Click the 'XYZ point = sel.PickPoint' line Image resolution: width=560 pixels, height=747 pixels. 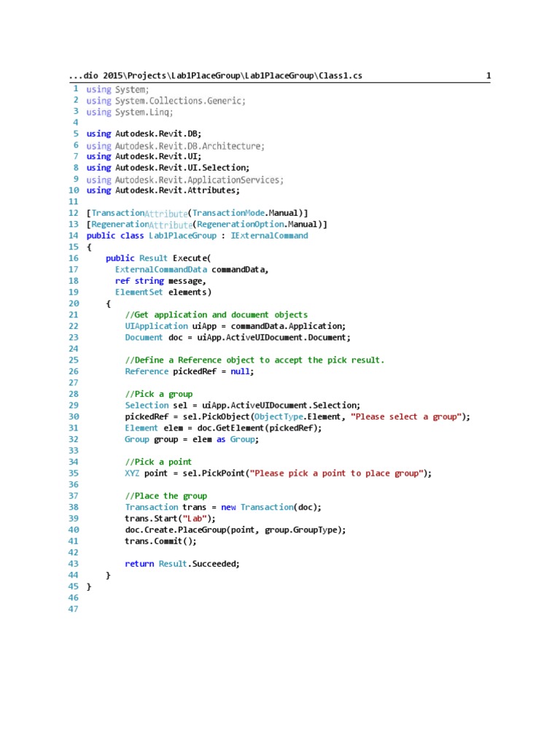pyautogui.click(x=278, y=473)
